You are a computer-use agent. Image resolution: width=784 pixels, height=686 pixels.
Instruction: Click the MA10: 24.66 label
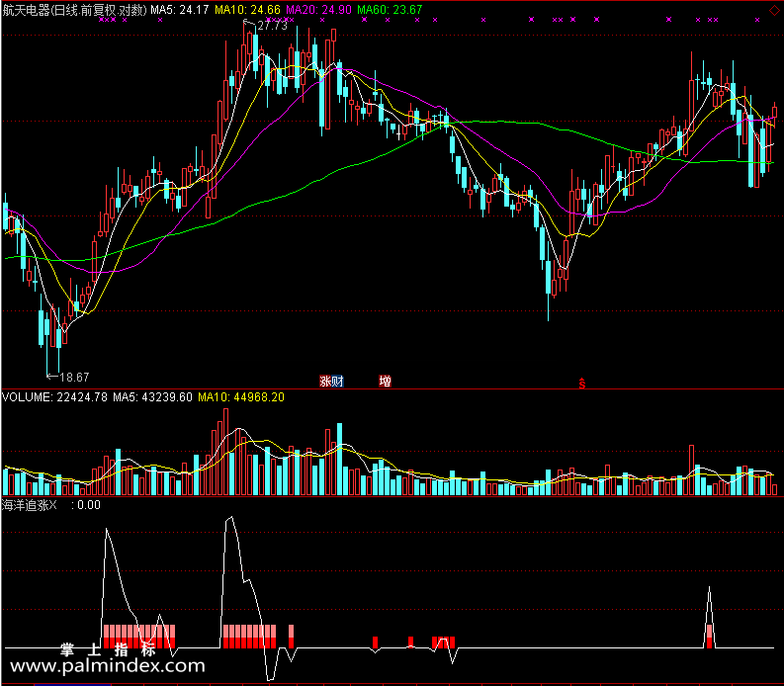click(x=247, y=10)
